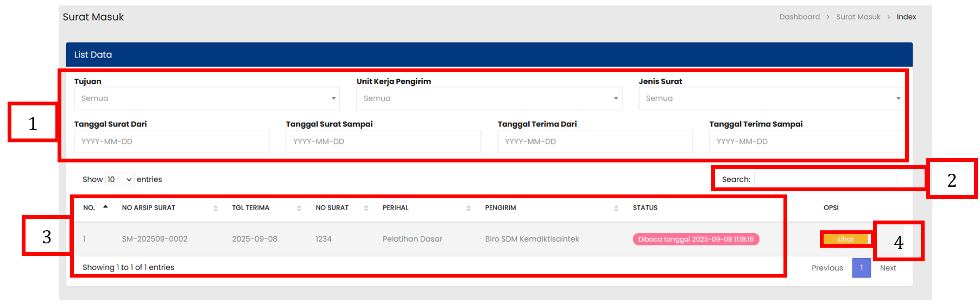This screenshot has height=308, width=980.
Task: Change the Show entries count selector
Action: [x=119, y=179]
